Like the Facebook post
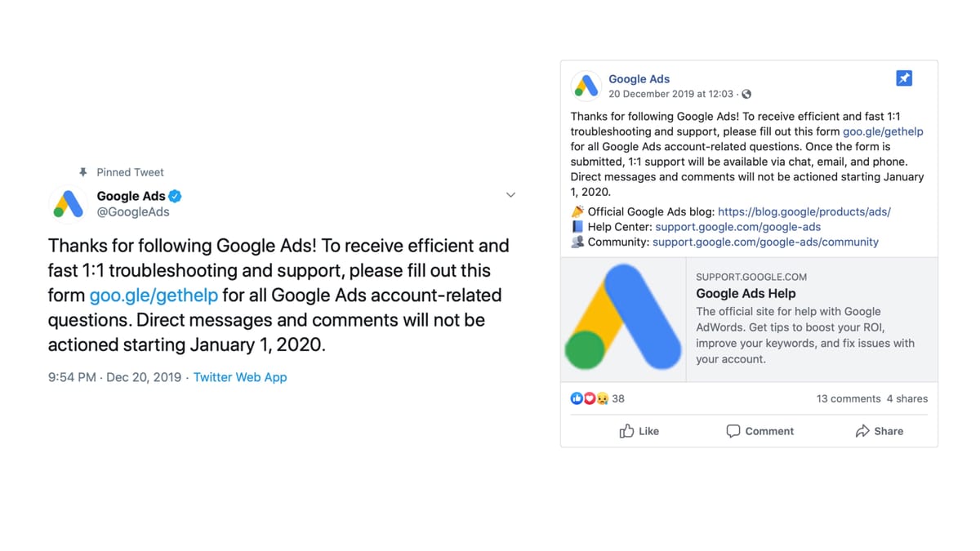 [x=639, y=431]
